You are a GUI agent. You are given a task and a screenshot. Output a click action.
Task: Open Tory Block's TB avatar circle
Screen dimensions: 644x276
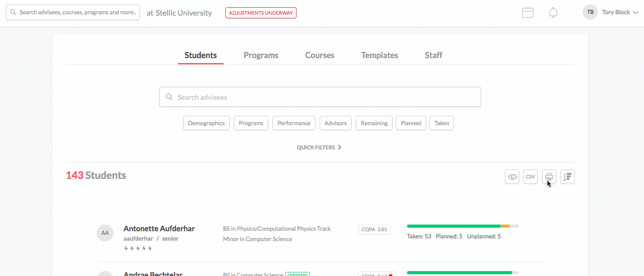tap(590, 12)
